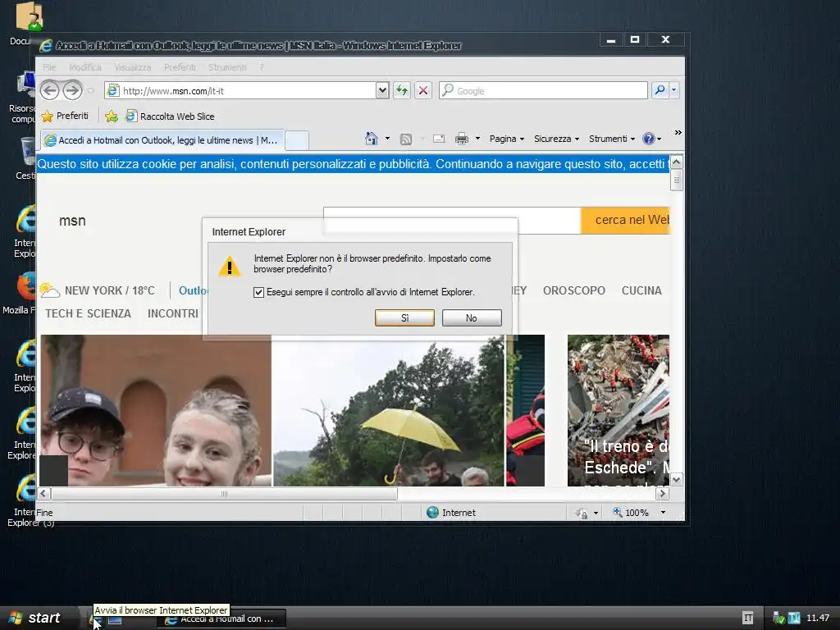Open the Strumenti menu bar item

227,67
